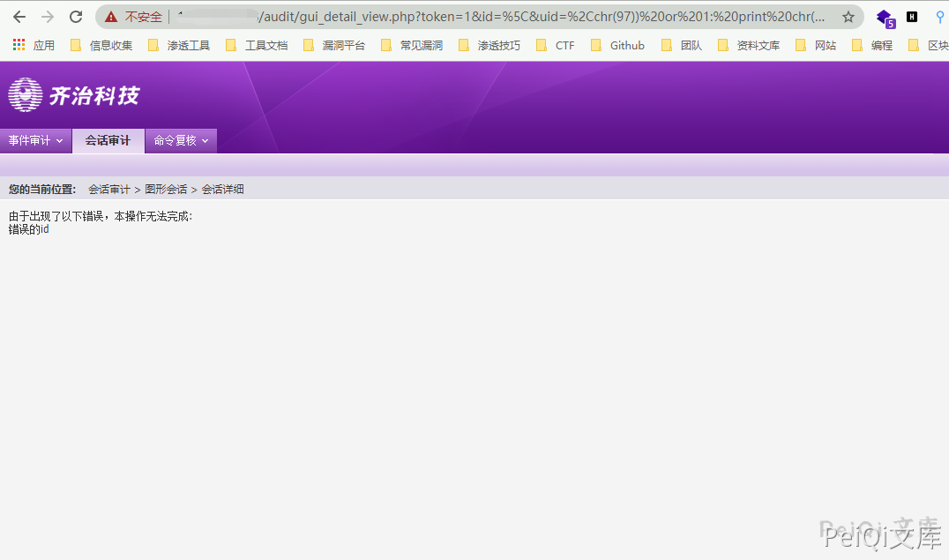
Task: Open the 漏洞平台 bookmark folder
Action: (334, 45)
